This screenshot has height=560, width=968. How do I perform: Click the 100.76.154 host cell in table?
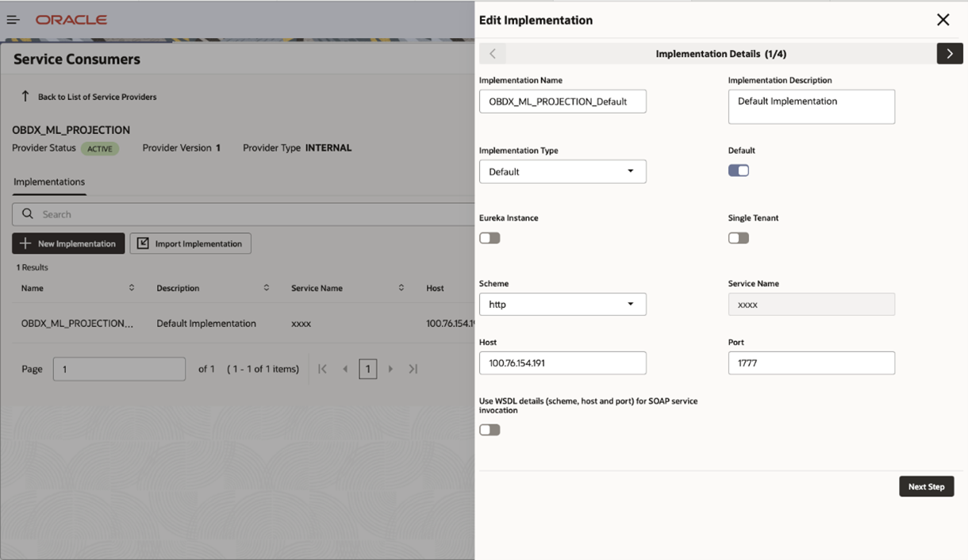pyautogui.click(x=450, y=324)
